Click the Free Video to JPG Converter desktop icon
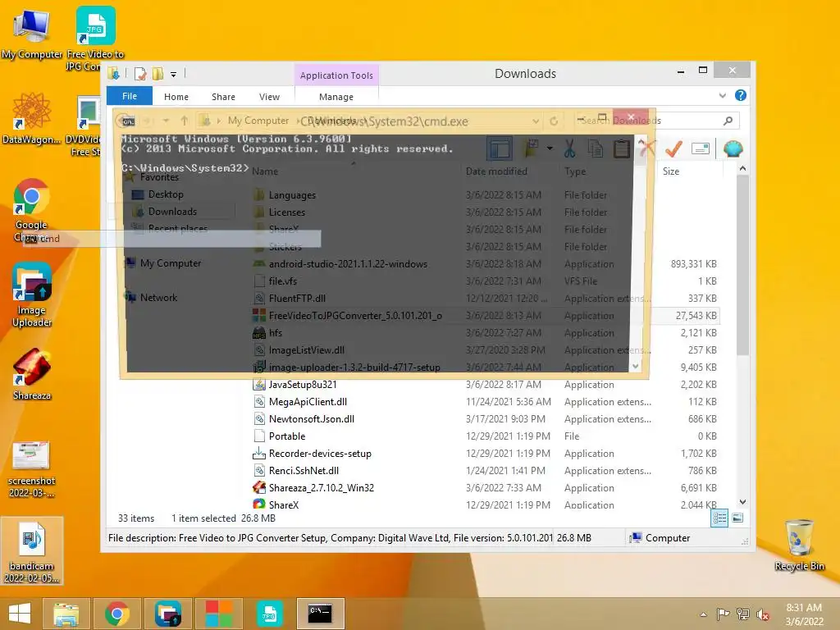The image size is (840, 630). click(x=95, y=39)
